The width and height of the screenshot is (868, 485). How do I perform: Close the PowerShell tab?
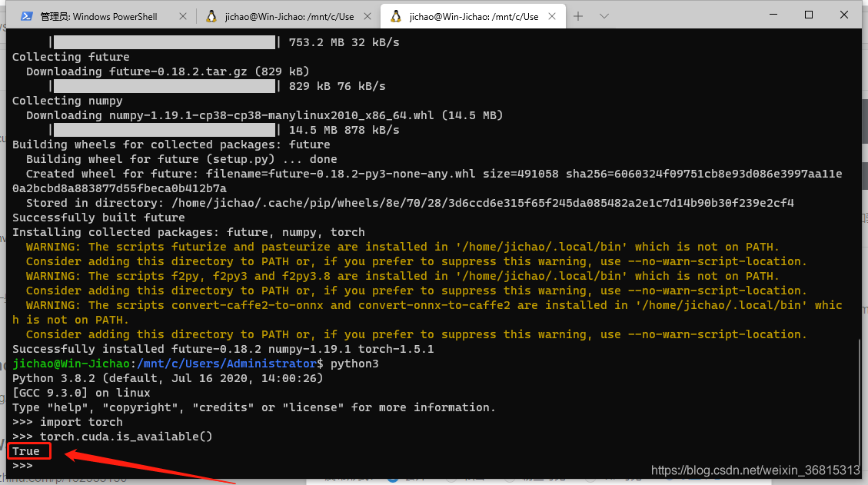pyautogui.click(x=182, y=14)
